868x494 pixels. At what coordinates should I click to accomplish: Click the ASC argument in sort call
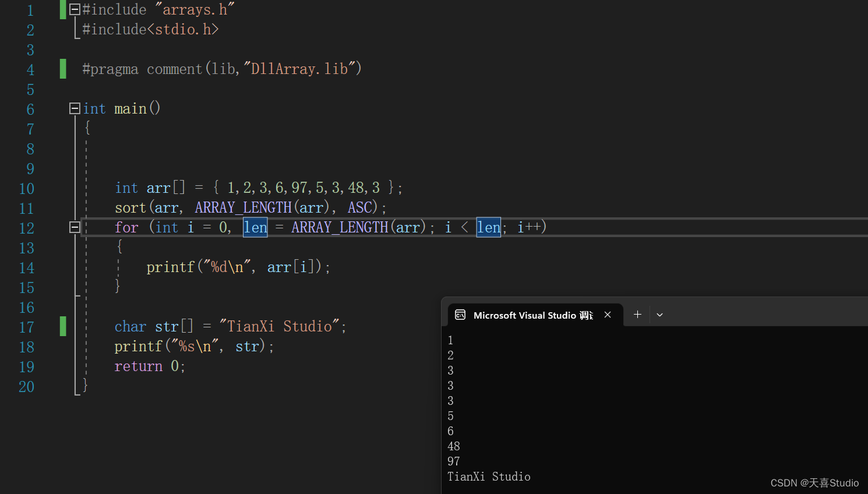click(x=359, y=207)
